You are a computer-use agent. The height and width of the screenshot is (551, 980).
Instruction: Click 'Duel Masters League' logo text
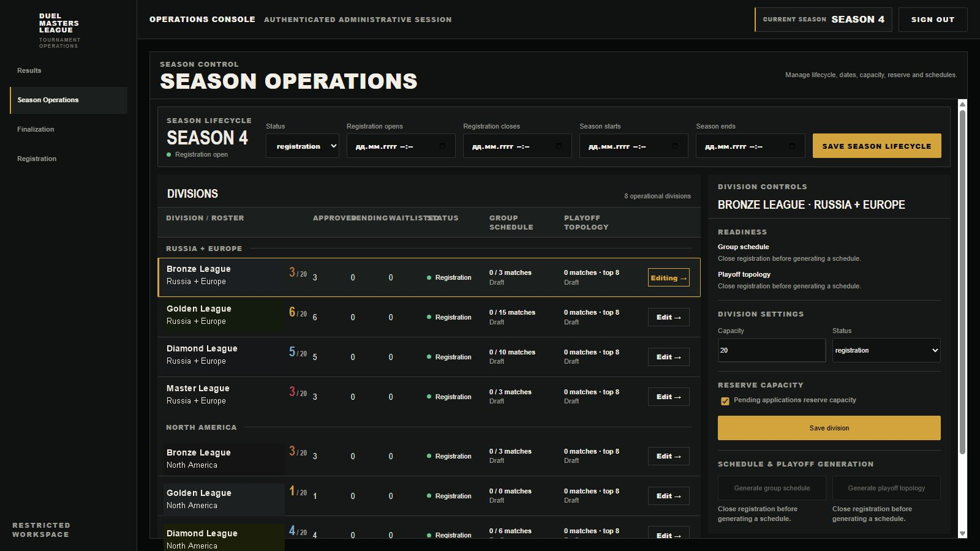(59, 23)
